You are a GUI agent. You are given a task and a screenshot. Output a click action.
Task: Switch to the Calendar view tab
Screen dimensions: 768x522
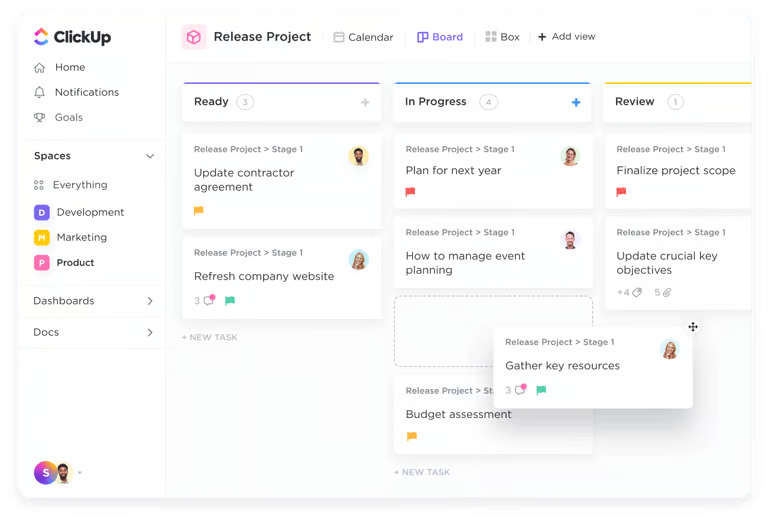[x=363, y=37]
